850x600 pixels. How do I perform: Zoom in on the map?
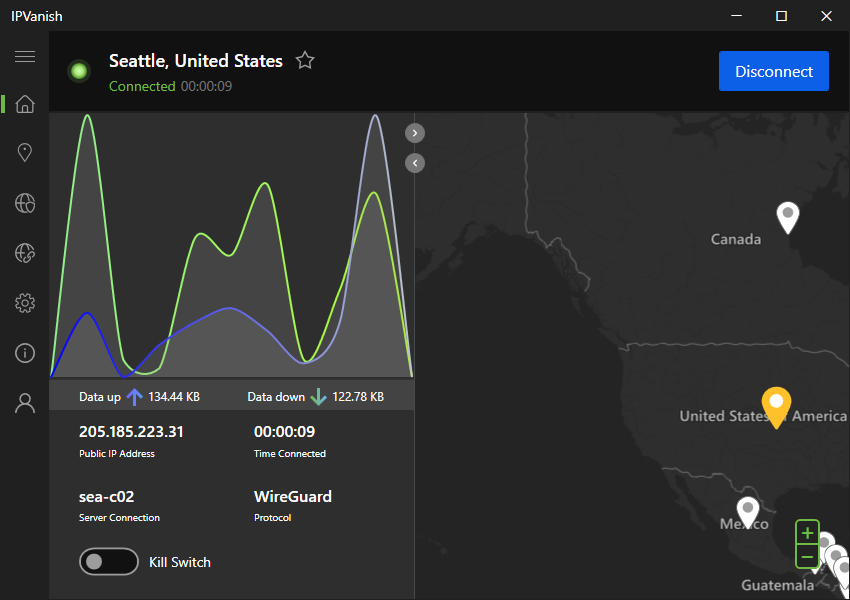[x=807, y=533]
